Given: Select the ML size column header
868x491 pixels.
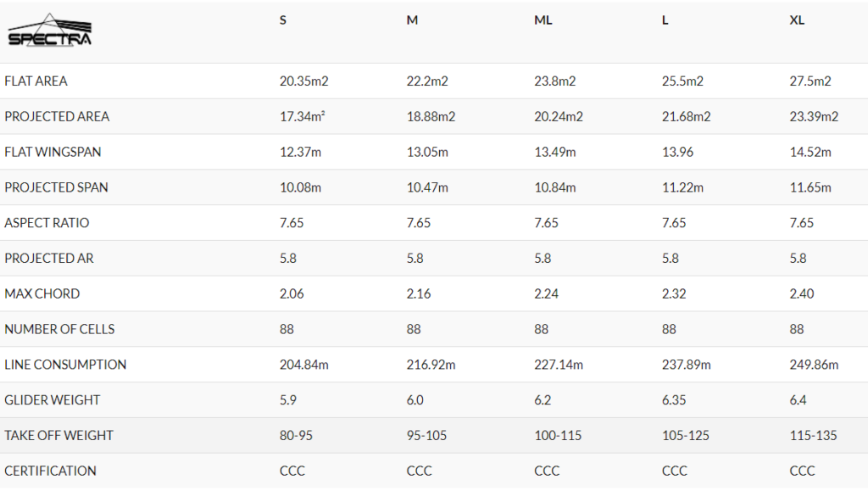Looking at the screenshot, I should 543,20.
